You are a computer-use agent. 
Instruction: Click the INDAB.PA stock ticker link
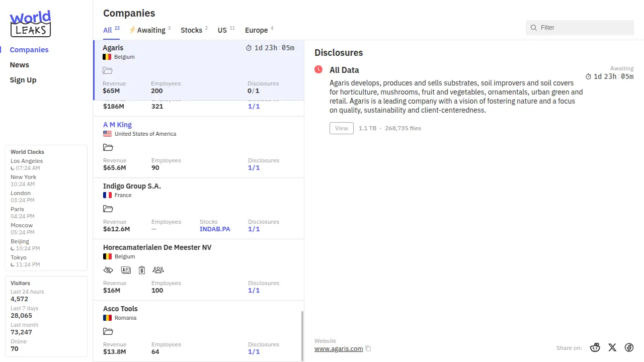tap(215, 229)
